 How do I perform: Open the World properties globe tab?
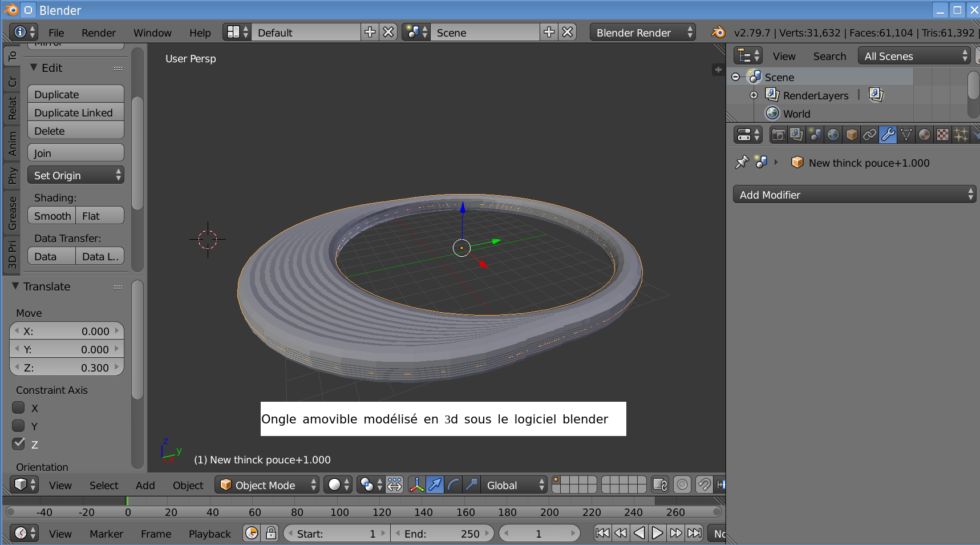(x=833, y=135)
